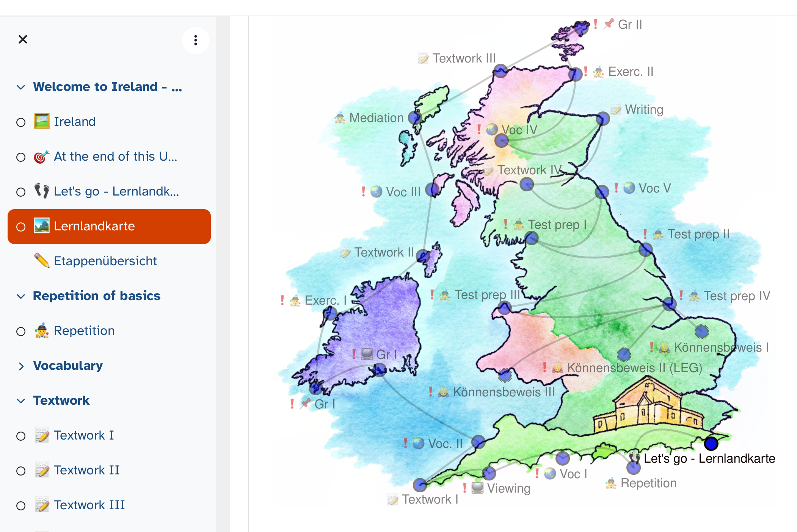The image size is (797, 532).
Task: Collapse the Textwork section chevron
Action: (21, 401)
